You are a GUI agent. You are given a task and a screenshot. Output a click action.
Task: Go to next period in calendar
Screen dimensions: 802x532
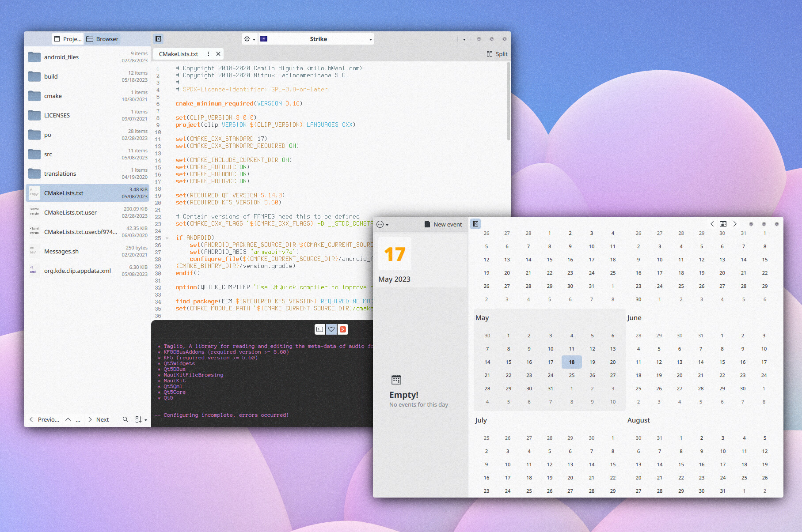[735, 224]
